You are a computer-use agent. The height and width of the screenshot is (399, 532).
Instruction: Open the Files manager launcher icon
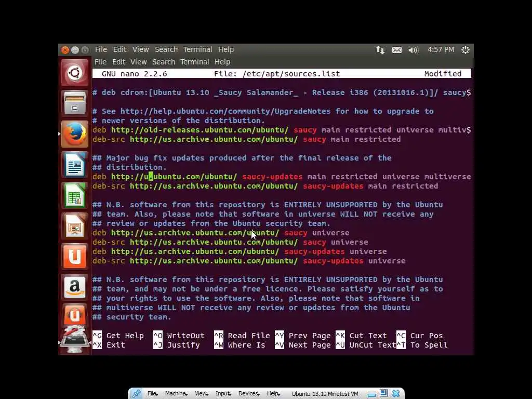tap(75, 103)
